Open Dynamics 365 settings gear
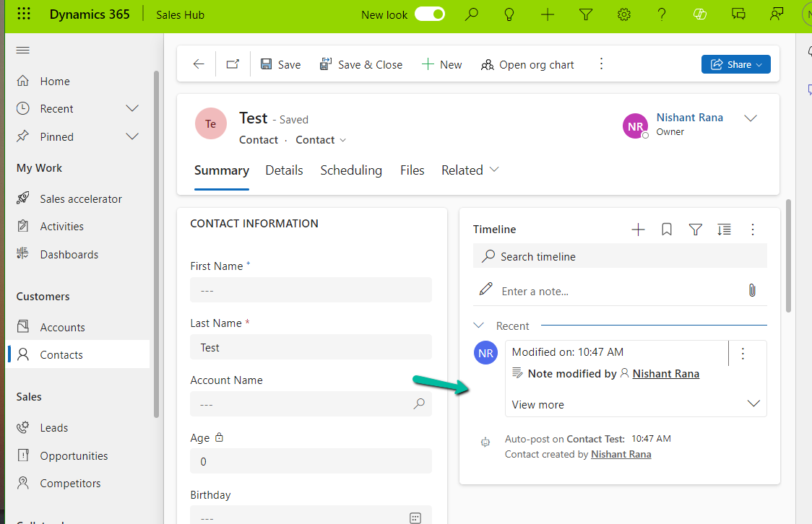This screenshot has width=812, height=524. point(623,14)
